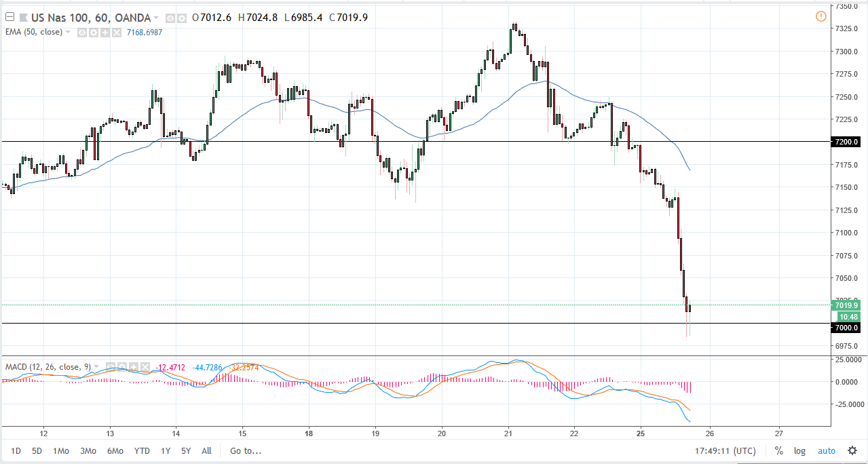The width and height of the screenshot is (868, 464).
Task: Remove the EMA indicator with the X icon
Action: (116, 32)
